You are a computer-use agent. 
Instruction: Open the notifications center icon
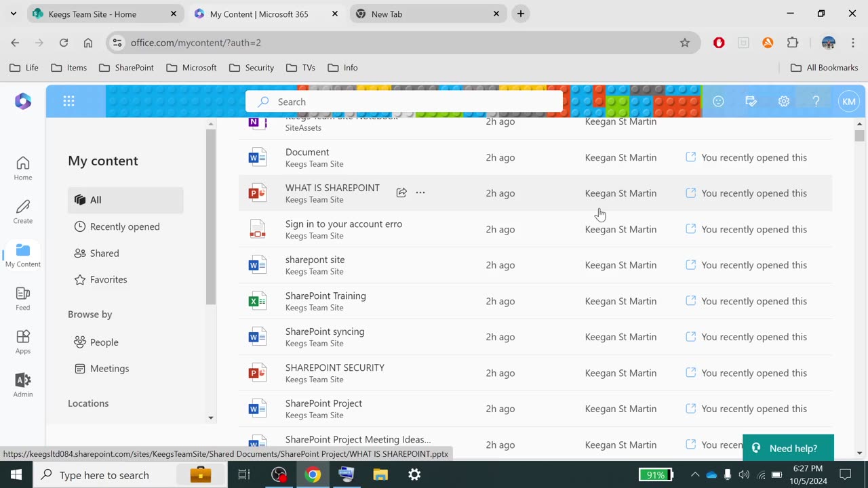coord(846,474)
